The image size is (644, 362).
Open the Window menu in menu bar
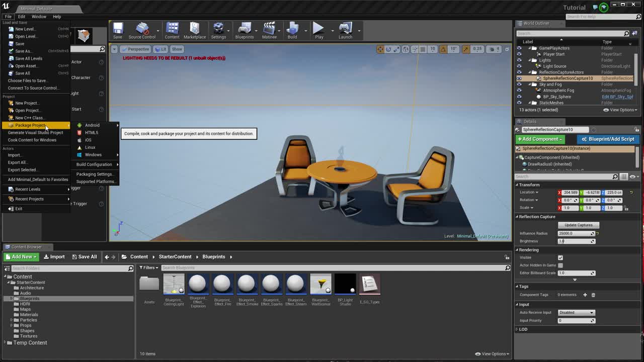(x=39, y=17)
